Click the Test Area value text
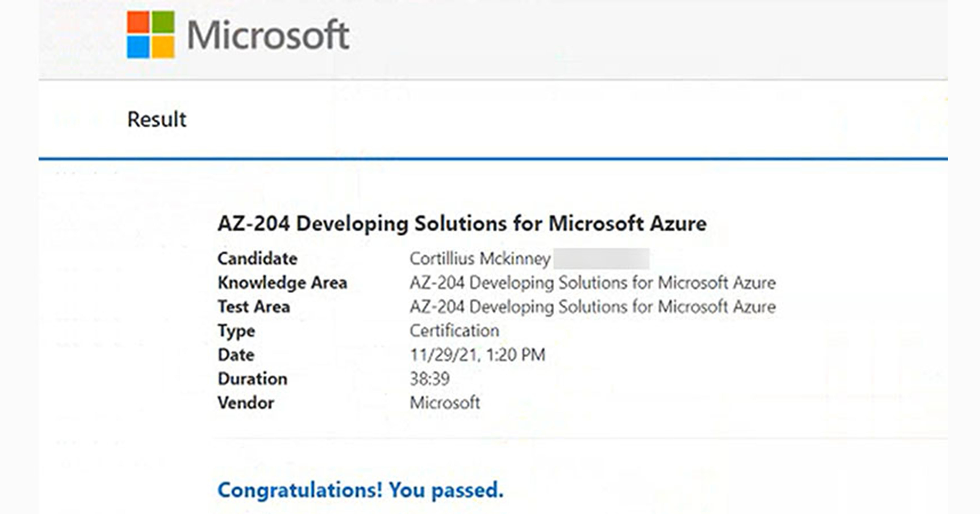 tap(592, 307)
